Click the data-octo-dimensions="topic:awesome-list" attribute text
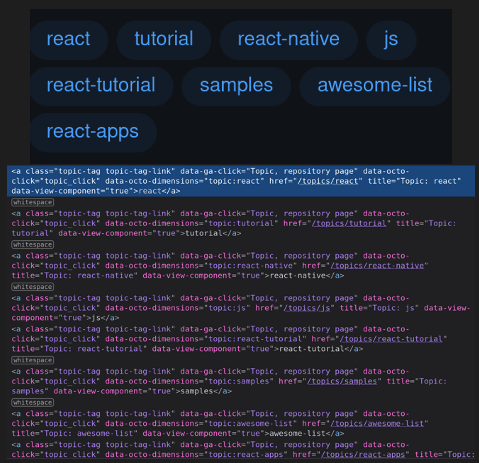 (201, 424)
